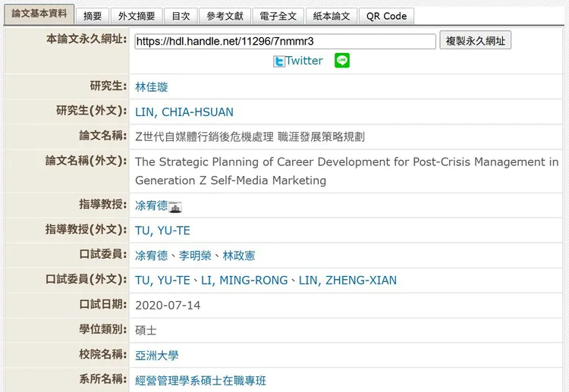Image resolution: width=569 pixels, height=392 pixels.
Task: Open committee member link 李明榮
Action: click(195, 256)
